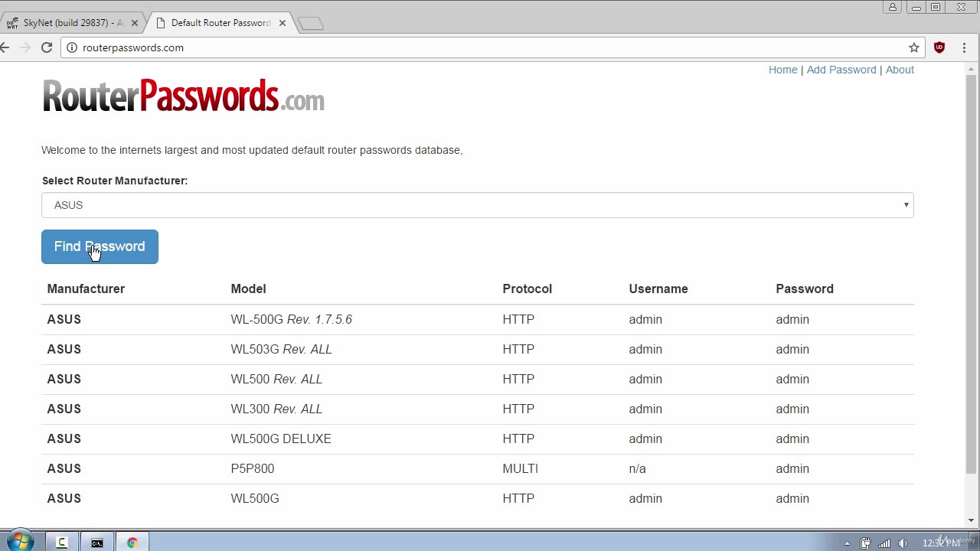Close the Default Router Passwords tab

[x=282, y=23]
